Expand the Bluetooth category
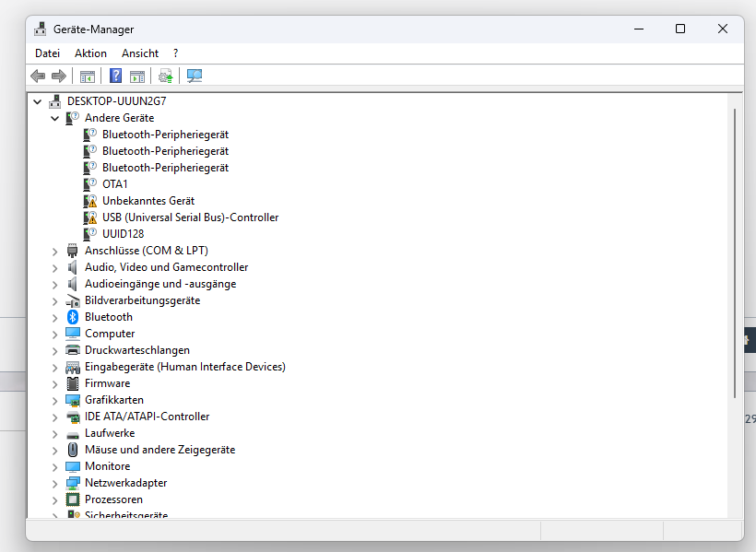This screenshot has height=552, width=756. pyautogui.click(x=55, y=318)
